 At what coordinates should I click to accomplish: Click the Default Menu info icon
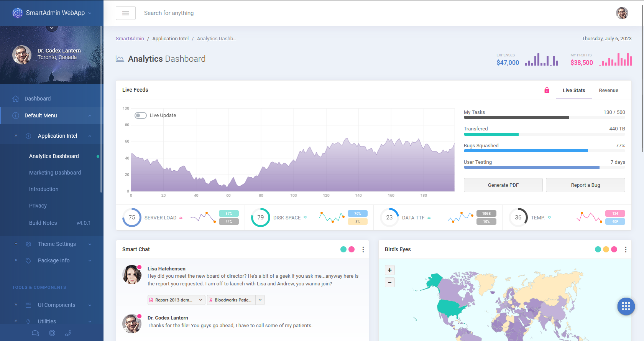[x=16, y=115]
